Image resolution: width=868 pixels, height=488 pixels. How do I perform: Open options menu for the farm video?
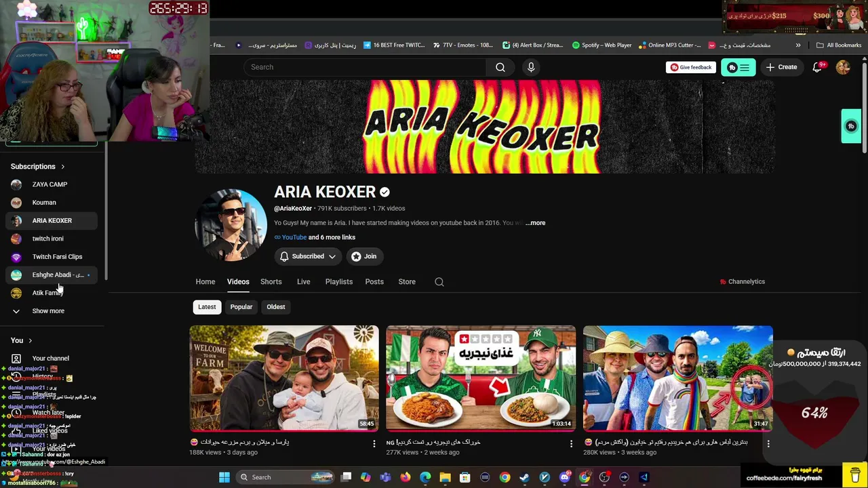374,443
